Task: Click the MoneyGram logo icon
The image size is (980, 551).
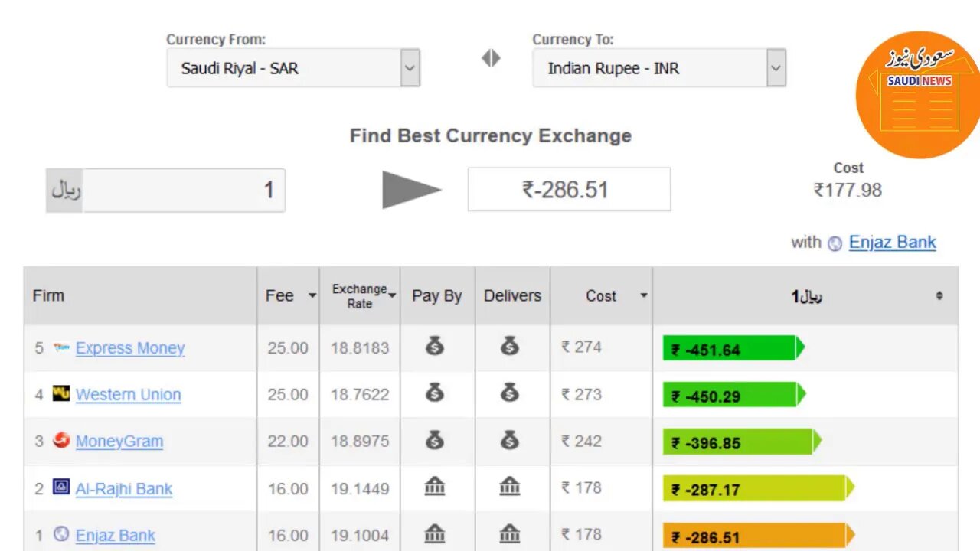Action: (x=61, y=440)
